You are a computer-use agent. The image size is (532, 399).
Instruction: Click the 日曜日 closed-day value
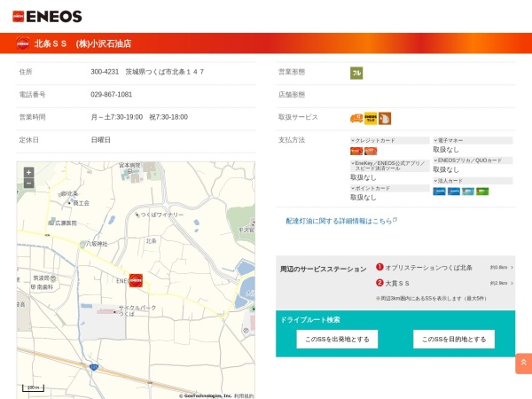tap(101, 140)
